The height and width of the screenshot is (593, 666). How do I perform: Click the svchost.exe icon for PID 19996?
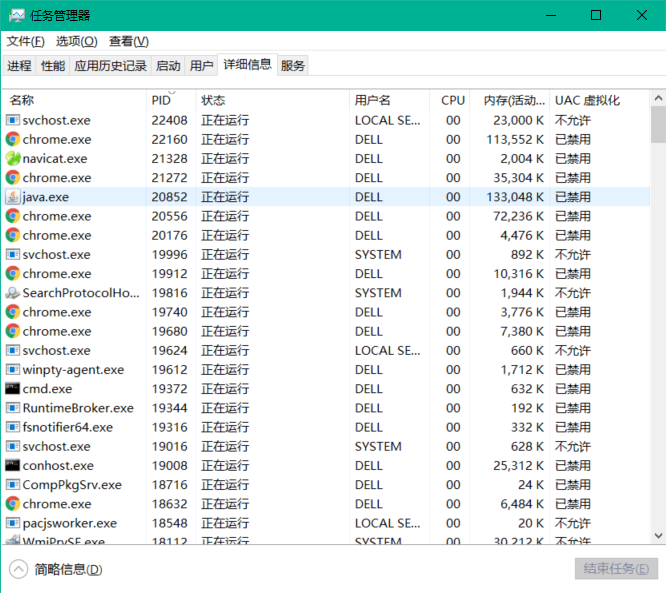pos(13,254)
